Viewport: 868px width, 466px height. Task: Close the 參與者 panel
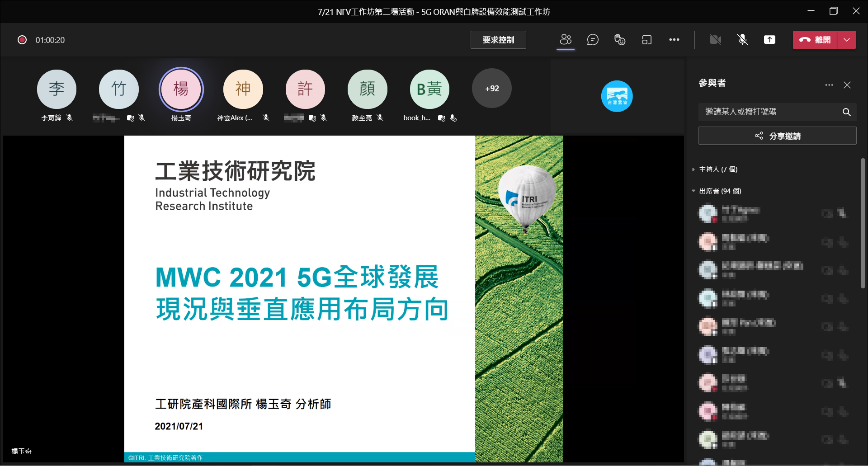coord(847,85)
